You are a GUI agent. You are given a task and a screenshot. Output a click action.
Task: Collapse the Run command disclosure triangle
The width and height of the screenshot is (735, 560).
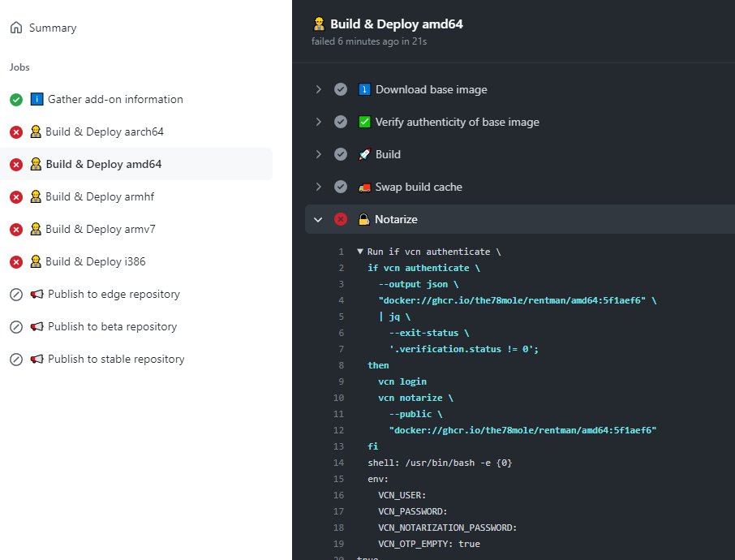360,252
